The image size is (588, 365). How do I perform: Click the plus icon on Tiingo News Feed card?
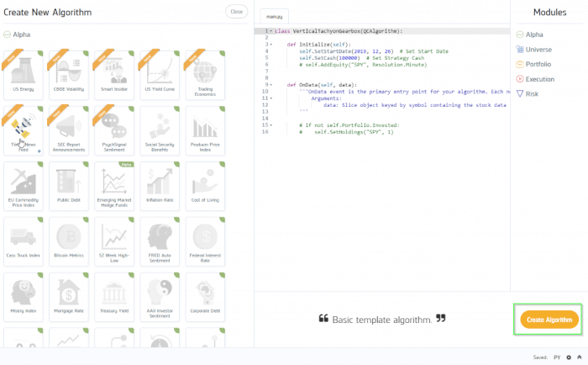click(39, 151)
